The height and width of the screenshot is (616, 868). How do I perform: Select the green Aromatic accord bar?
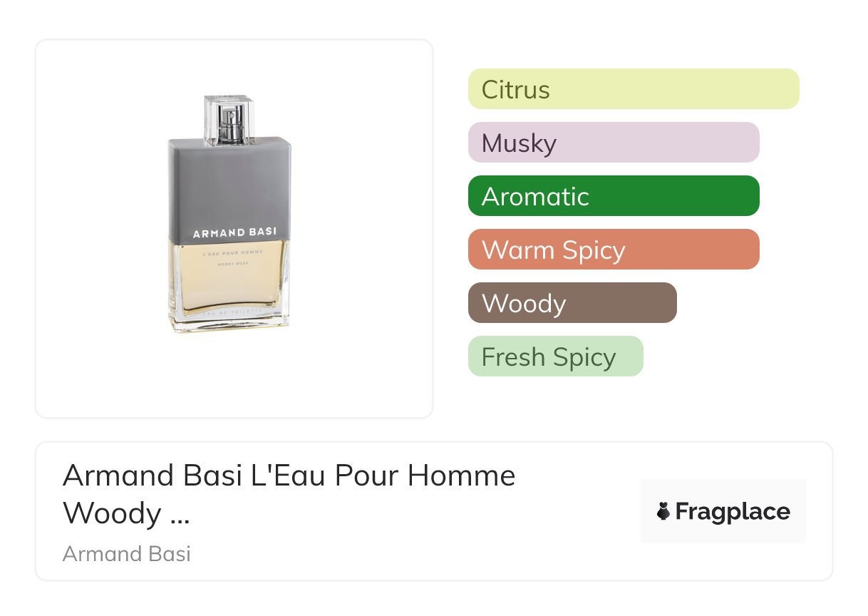(613, 196)
